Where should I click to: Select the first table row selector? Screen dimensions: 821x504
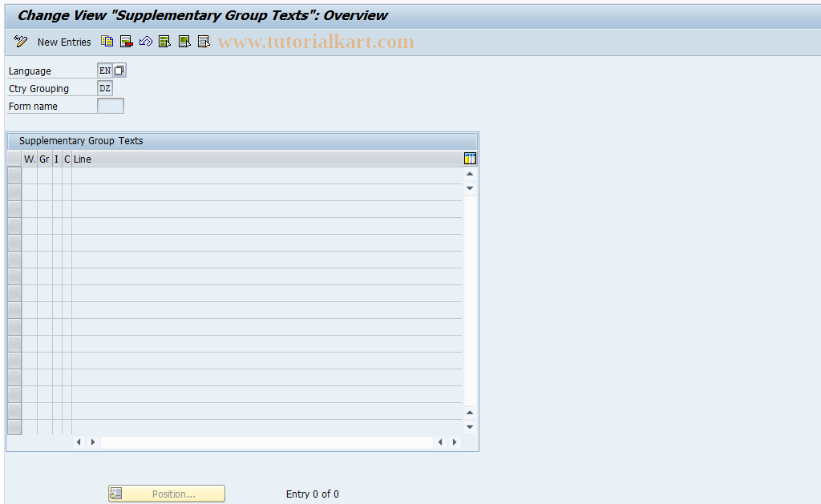click(x=14, y=175)
